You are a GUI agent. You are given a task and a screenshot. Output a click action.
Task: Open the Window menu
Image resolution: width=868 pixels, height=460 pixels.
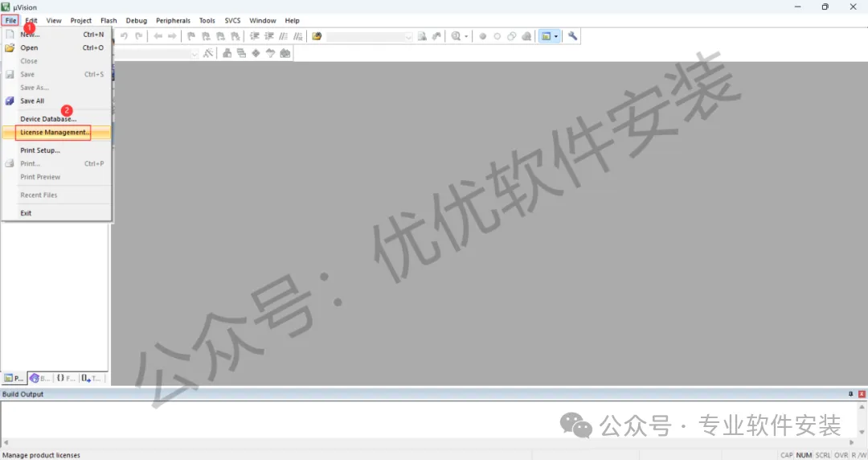click(x=262, y=20)
